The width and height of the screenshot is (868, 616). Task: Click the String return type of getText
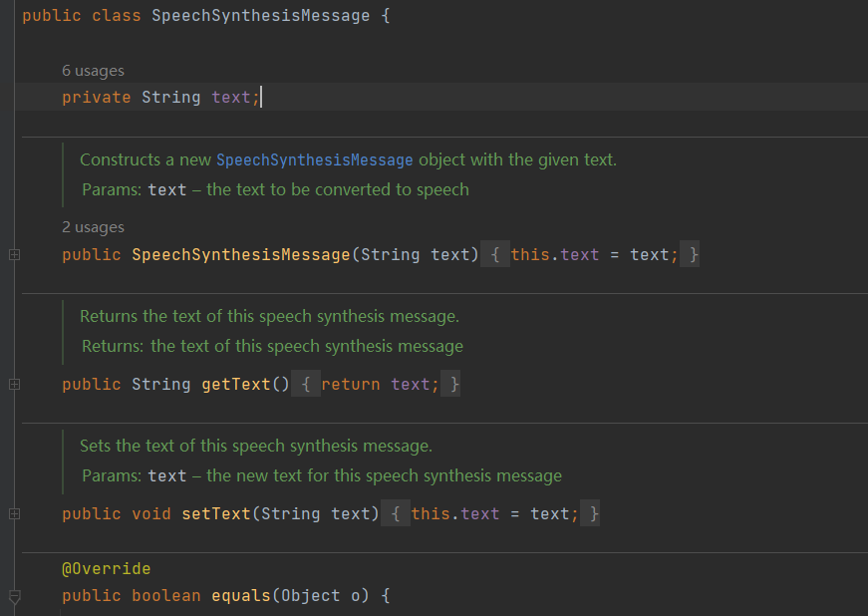(x=161, y=384)
